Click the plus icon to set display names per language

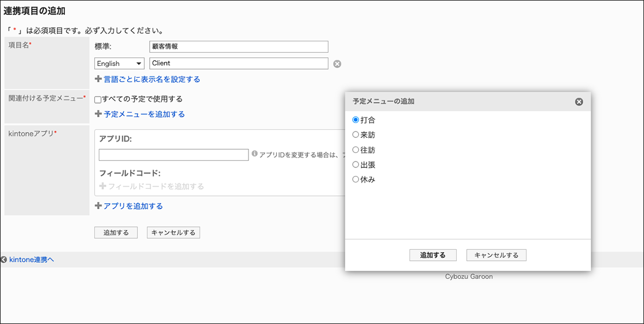pos(98,79)
